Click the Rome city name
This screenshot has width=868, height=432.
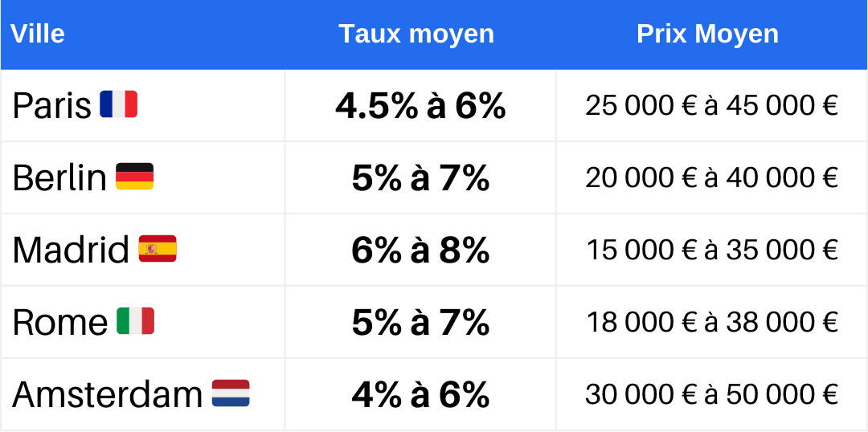pos(60,322)
